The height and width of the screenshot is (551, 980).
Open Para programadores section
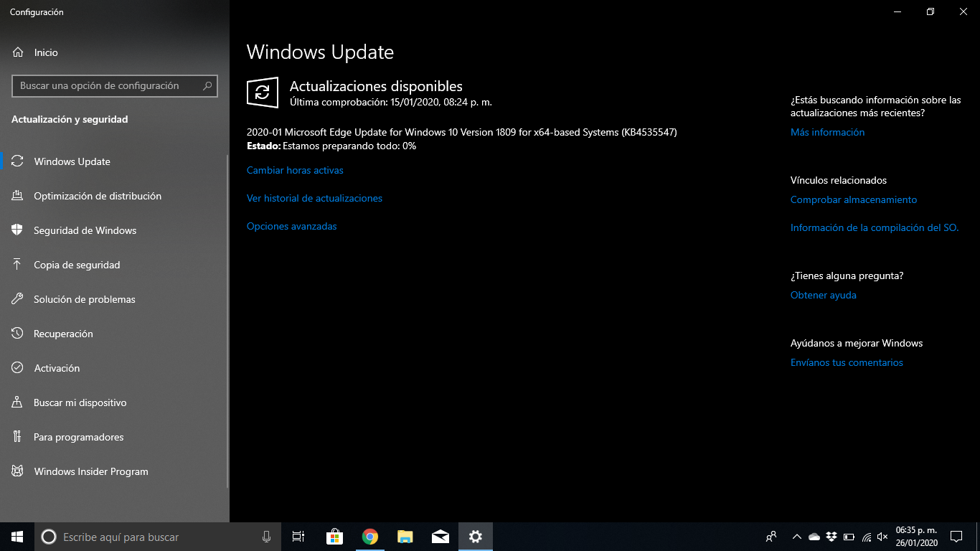click(x=115, y=437)
